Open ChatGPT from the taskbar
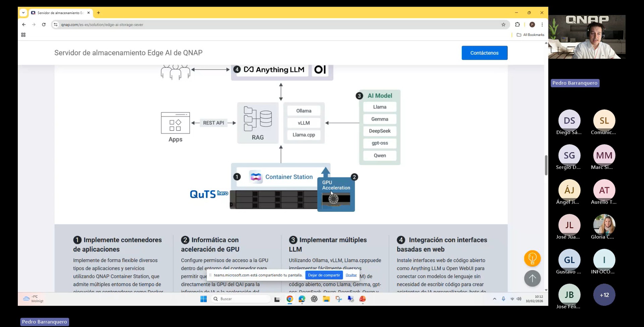This screenshot has width=644, height=327. 314,299
